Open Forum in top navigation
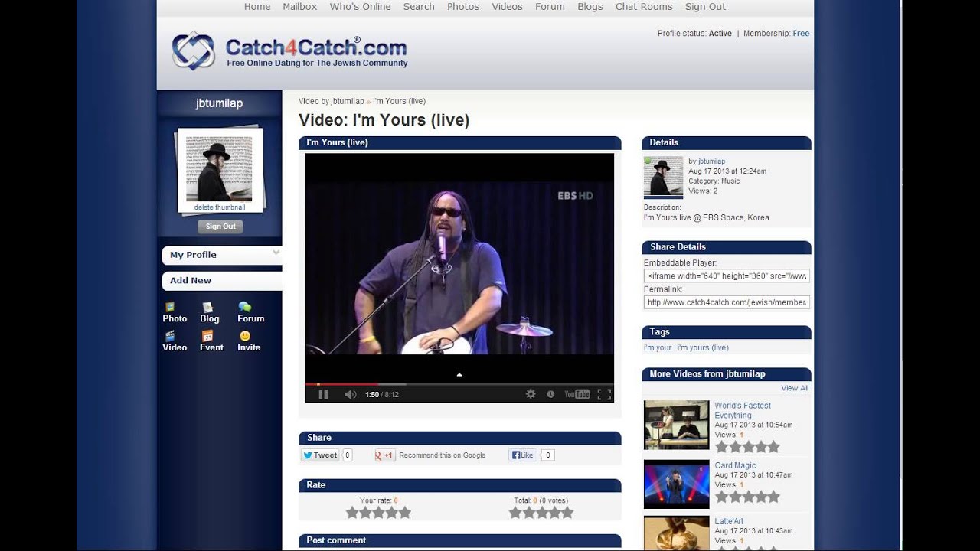 click(x=550, y=7)
